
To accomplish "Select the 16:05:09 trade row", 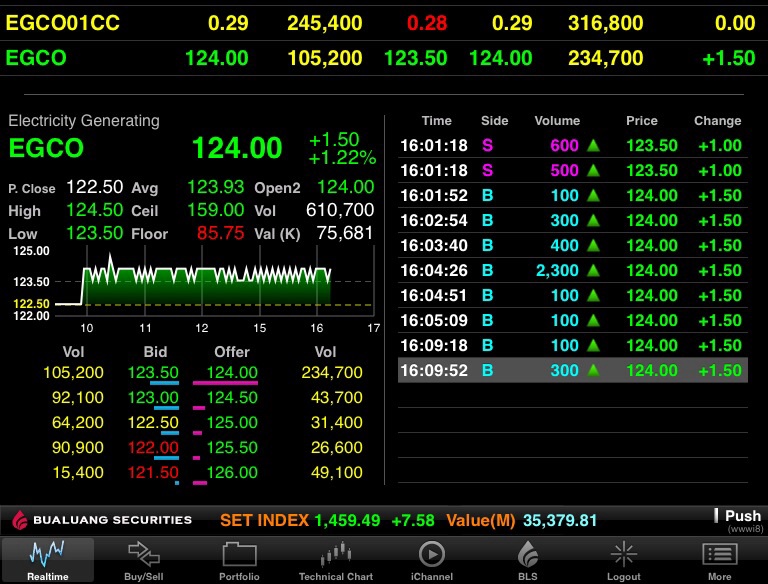I will pos(573,320).
